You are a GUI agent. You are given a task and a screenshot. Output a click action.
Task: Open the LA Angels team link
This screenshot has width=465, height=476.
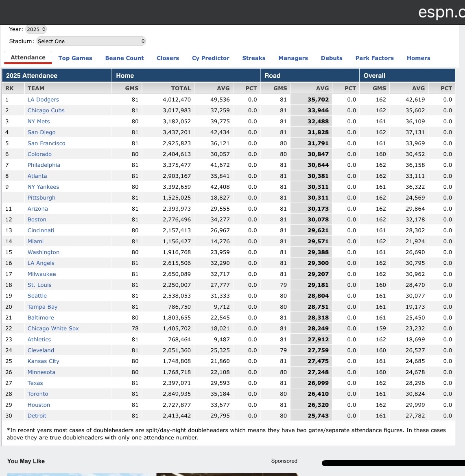(41, 263)
